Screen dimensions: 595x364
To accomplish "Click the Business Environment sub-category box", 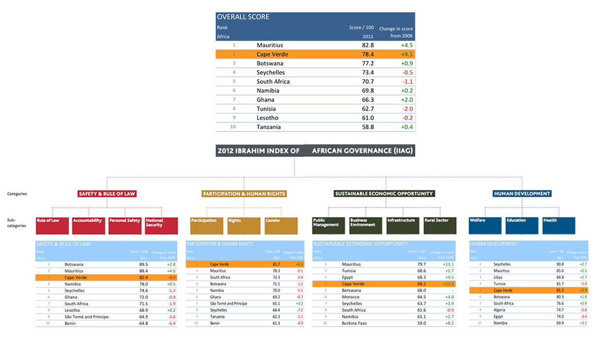I will coord(366,225).
